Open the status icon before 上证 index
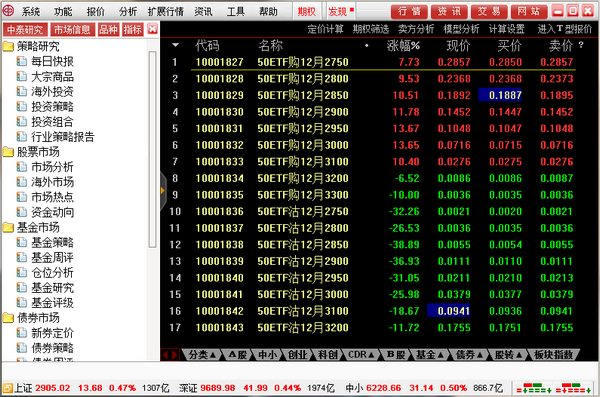Image resolution: width=600 pixels, height=397 pixels. pos(7,388)
